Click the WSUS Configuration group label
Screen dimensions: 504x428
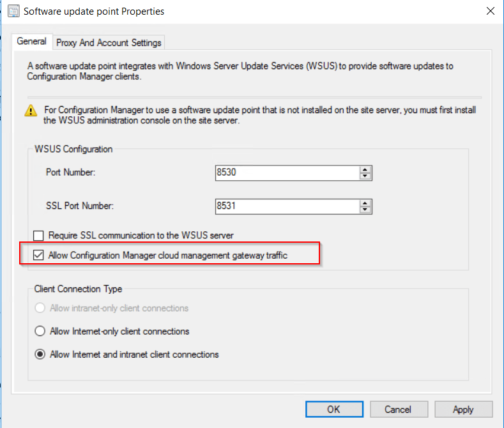[73, 149]
